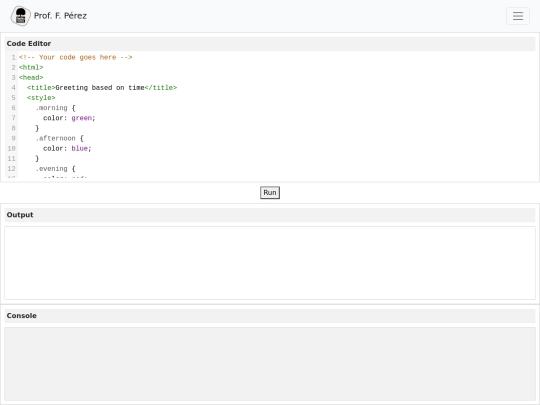Click the 'color: blue;' line

[x=67, y=148]
